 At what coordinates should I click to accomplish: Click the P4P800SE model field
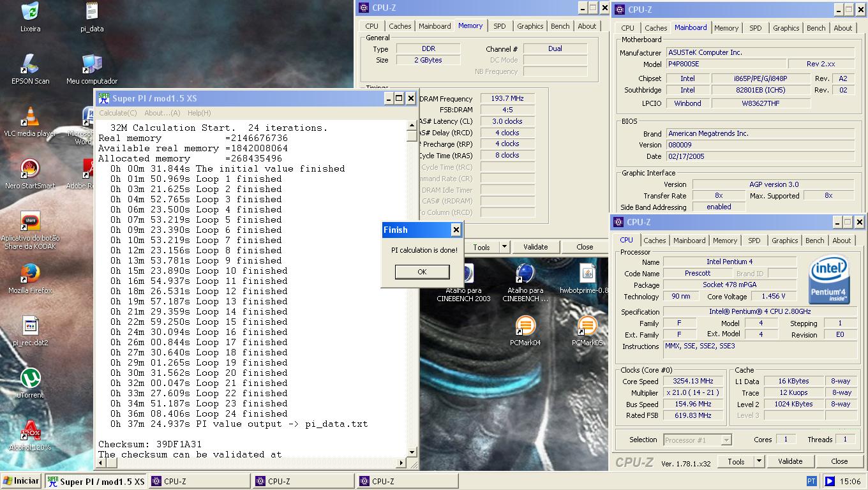(726, 64)
